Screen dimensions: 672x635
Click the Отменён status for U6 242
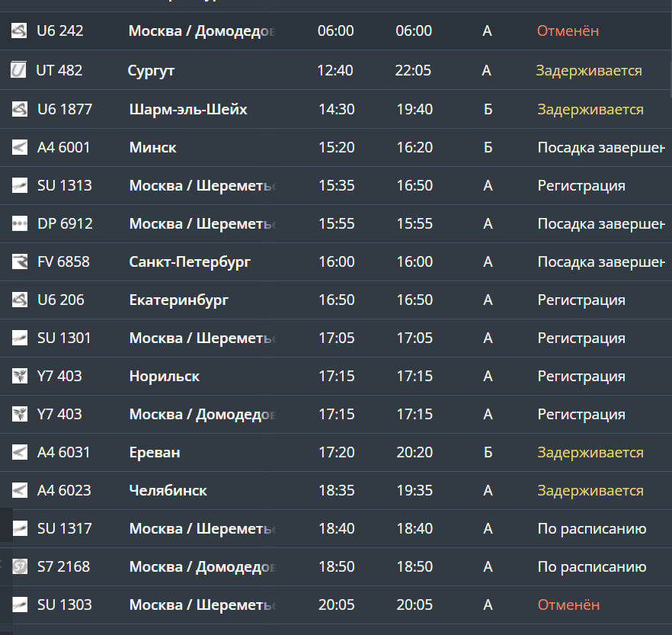(568, 31)
